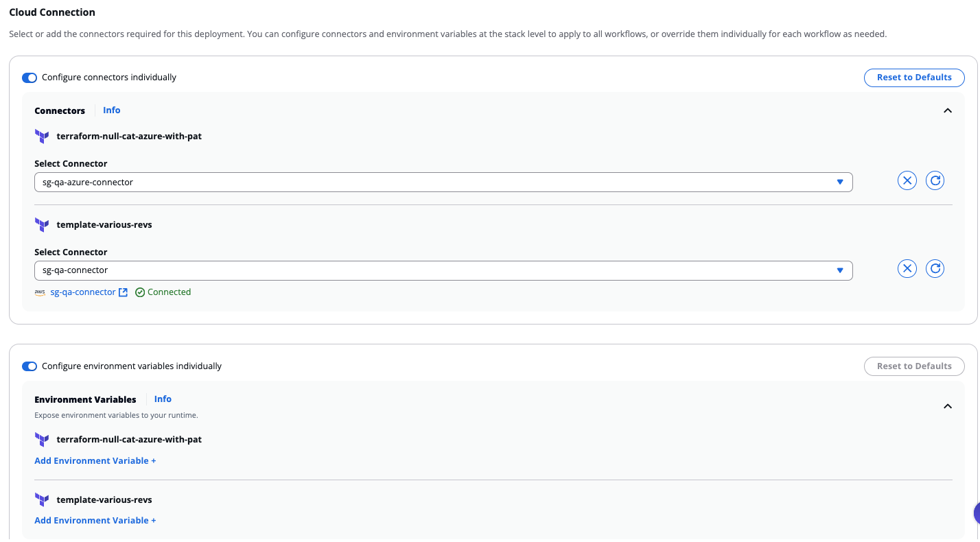Add an environment variable for template-various-revs

point(95,520)
